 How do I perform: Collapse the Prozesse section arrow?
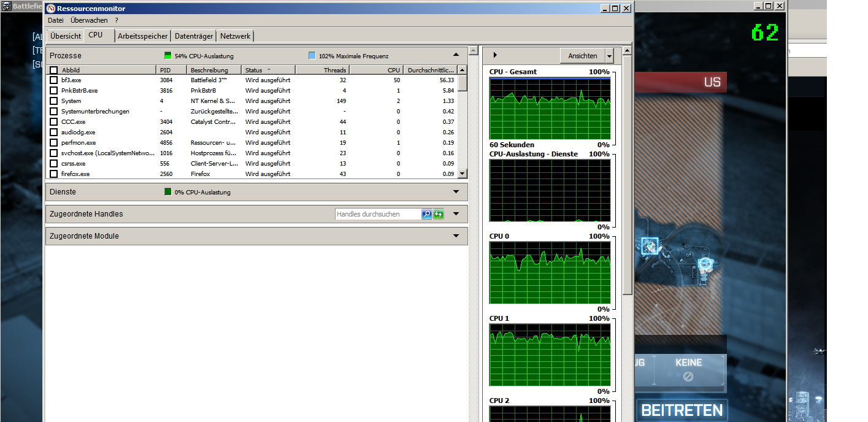[456, 55]
